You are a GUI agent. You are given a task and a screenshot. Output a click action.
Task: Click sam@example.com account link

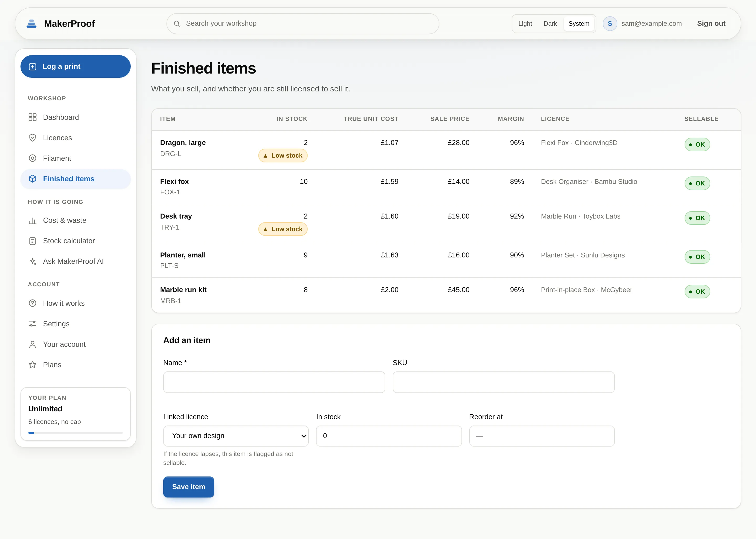(x=651, y=24)
